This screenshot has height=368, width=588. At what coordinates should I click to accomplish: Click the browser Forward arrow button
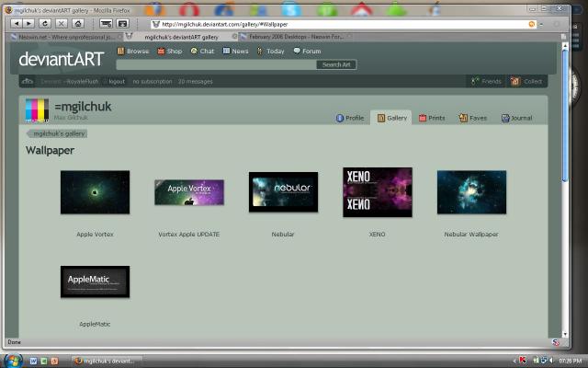click(28, 24)
